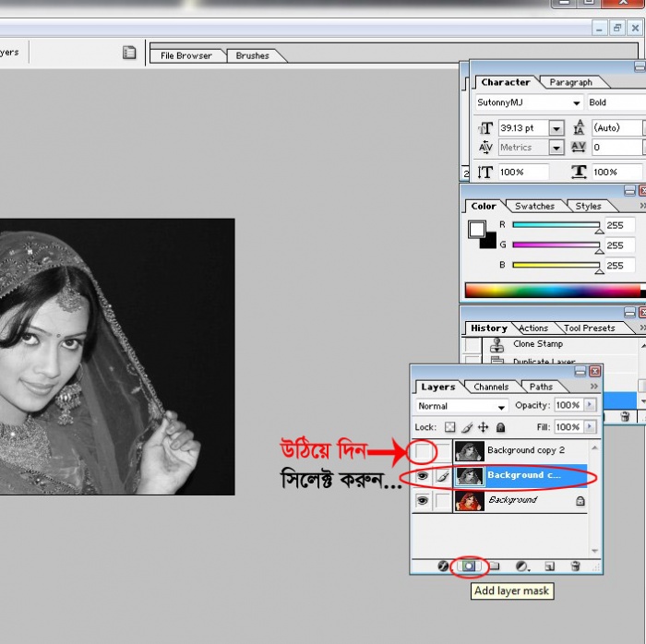The height and width of the screenshot is (644, 646).
Task: Expand the 39.13 pt font size dropdown
Action: pos(556,128)
